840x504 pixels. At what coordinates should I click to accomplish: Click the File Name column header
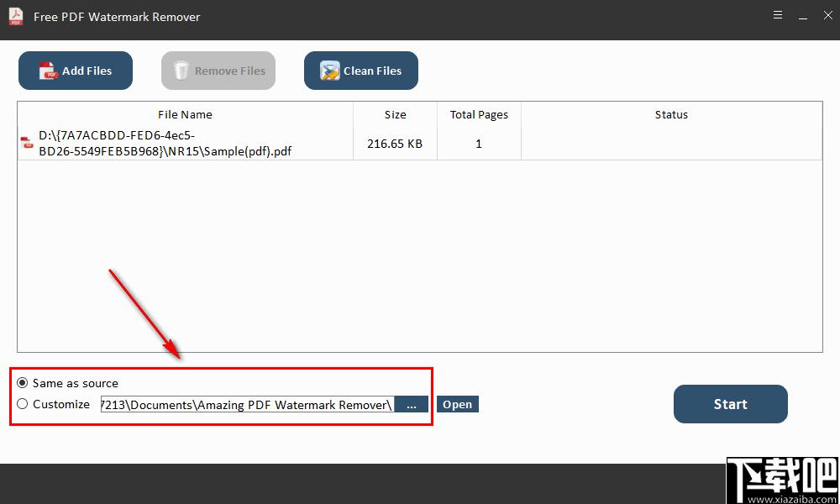185,115
